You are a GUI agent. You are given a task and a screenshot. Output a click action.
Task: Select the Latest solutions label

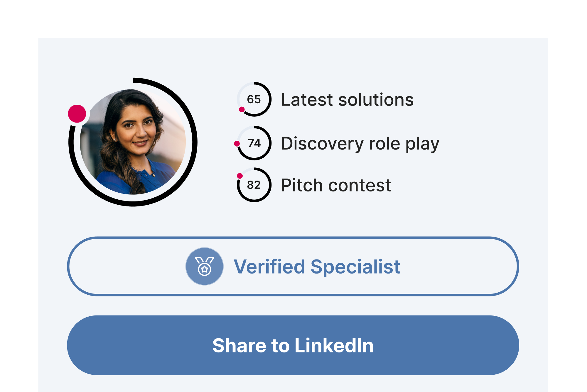pos(347,100)
